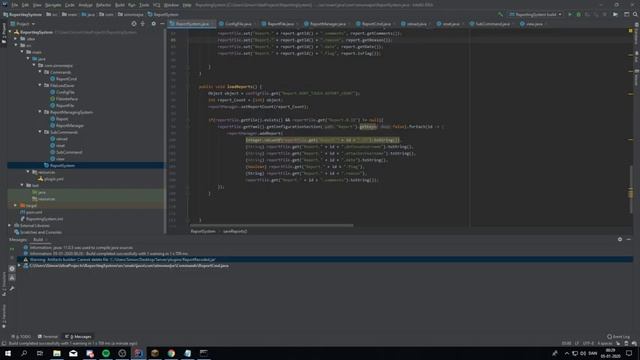Collapse the ReportManagingSystem package
640x360 pixels.
click(x=40, y=112)
